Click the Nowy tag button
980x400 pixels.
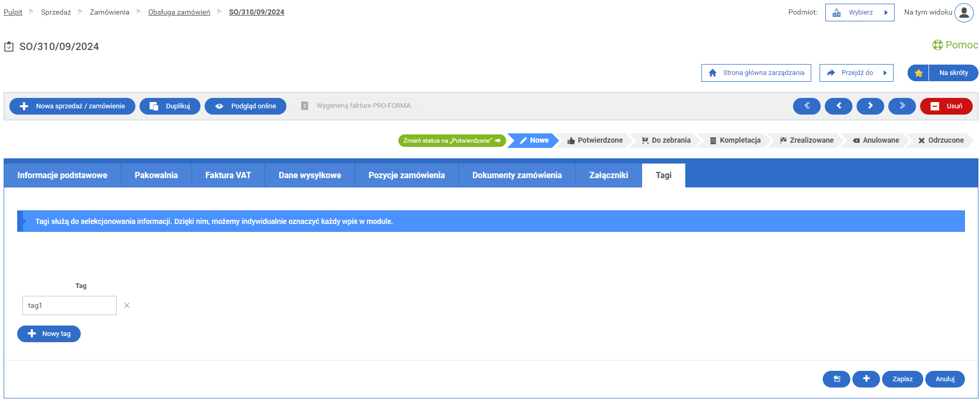[x=49, y=334]
